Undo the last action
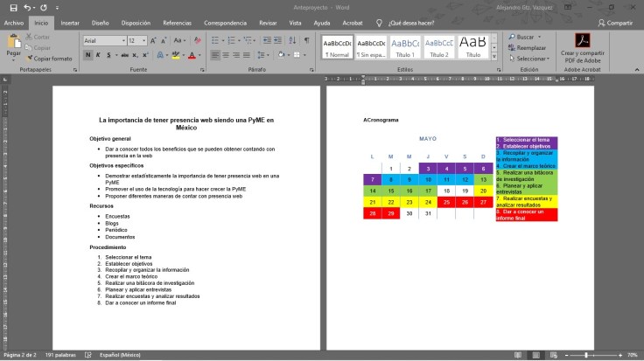This screenshot has width=644, height=361. (x=27, y=7)
